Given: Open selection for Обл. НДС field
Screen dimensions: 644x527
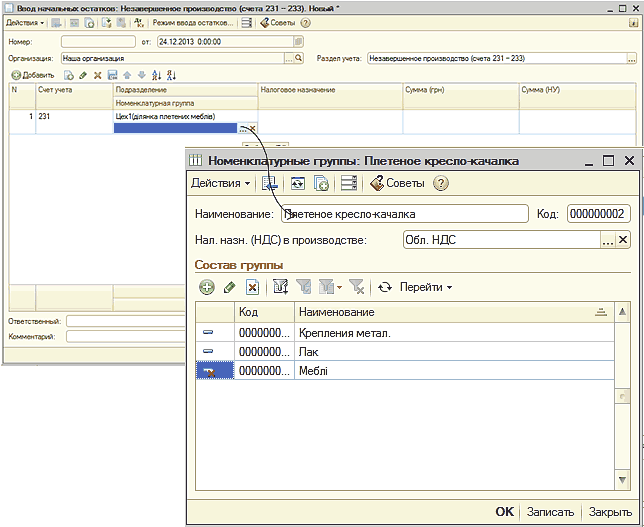Looking at the screenshot, I should click(607, 240).
